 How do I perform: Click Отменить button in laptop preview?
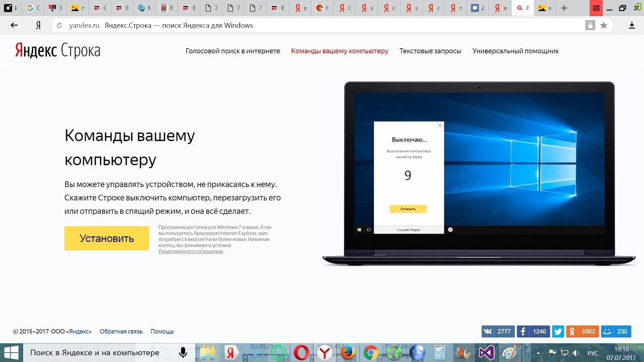[x=408, y=209]
